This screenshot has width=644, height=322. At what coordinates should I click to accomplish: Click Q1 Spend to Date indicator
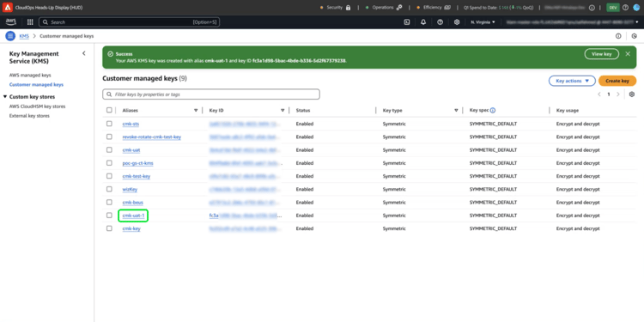498,8
